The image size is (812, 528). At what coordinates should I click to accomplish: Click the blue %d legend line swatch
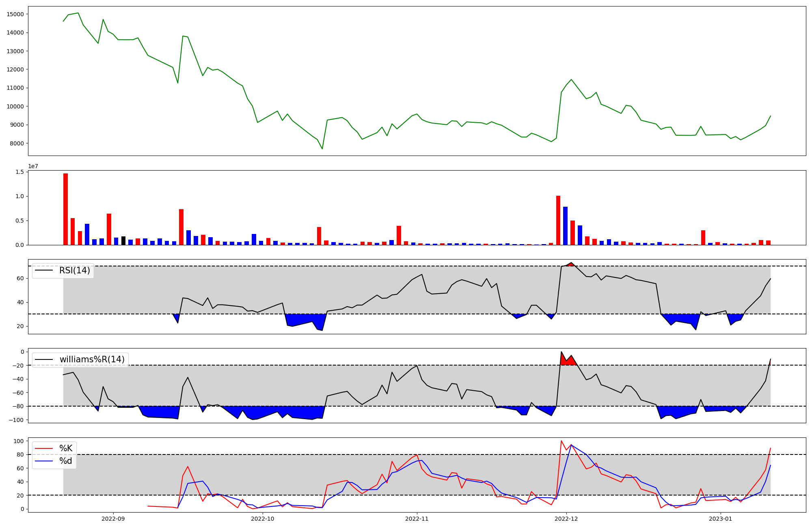[x=44, y=461]
